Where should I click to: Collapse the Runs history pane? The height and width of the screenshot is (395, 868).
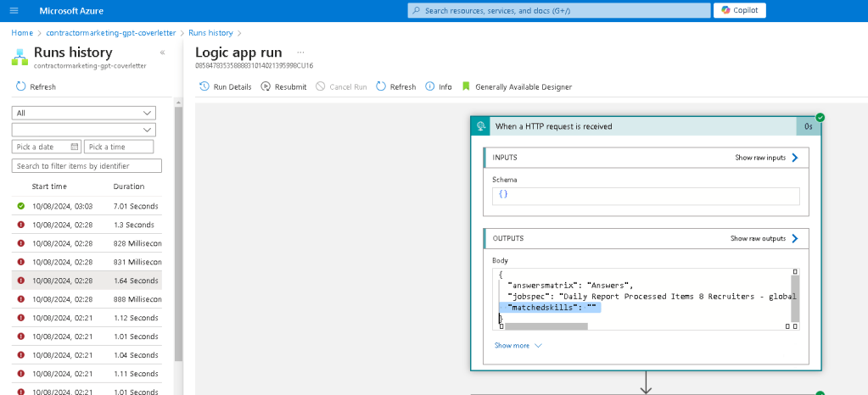[x=163, y=53]
